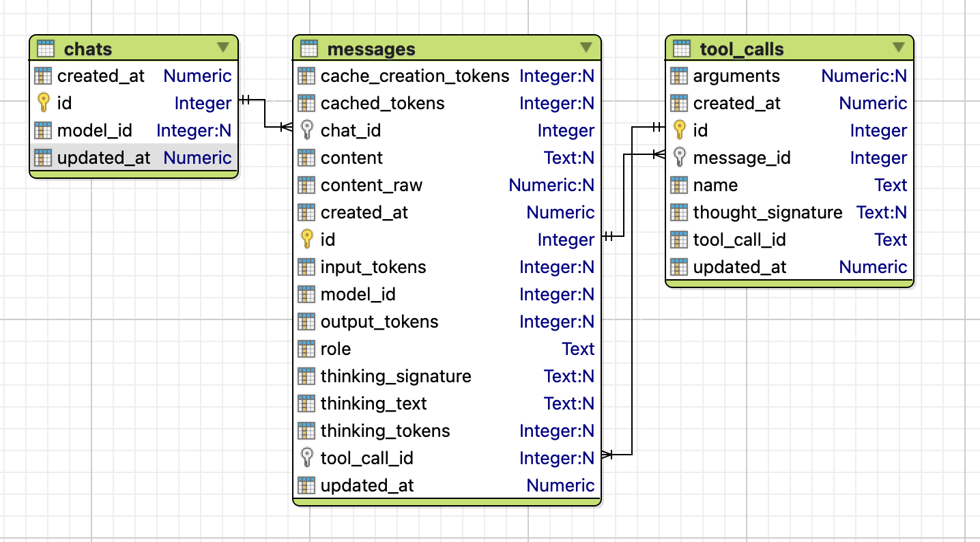Screen dimensions: 980x542
Task: Click the column icon beside model_id in chats
Action: 45,130
